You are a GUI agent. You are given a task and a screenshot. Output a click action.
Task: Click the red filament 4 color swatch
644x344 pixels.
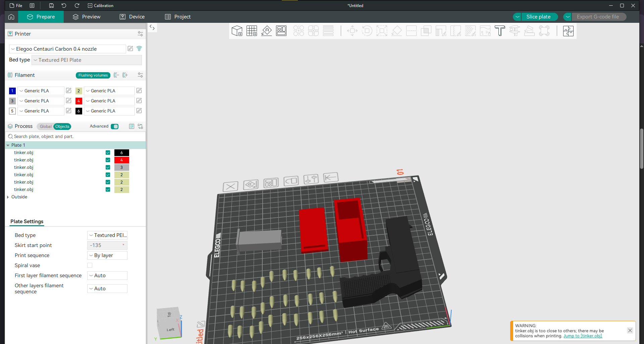click(79, 101)
